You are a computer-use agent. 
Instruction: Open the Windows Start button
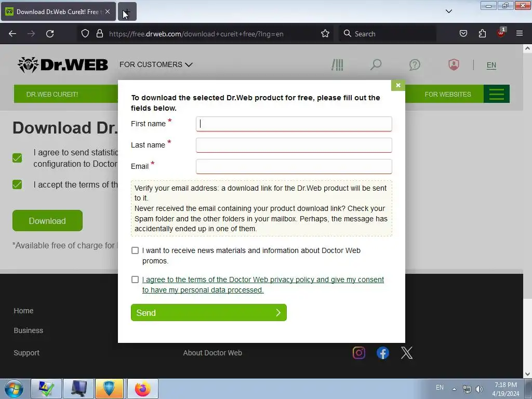tap(14, 389)
